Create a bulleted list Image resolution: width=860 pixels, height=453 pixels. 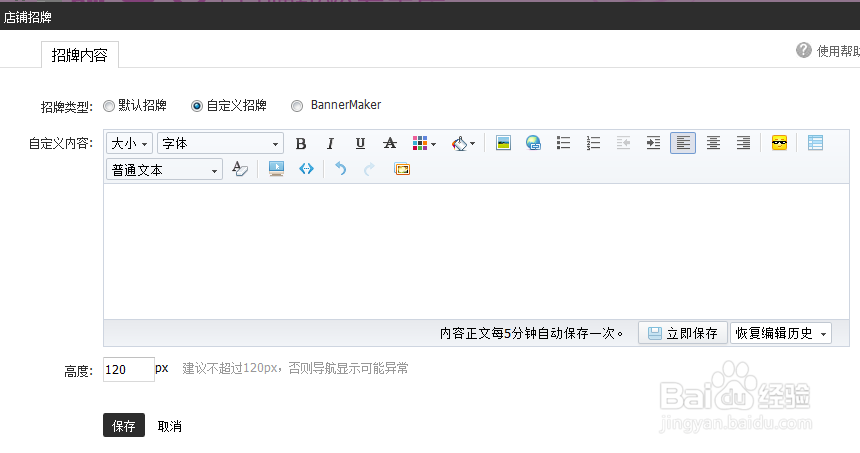coord(563,143)
